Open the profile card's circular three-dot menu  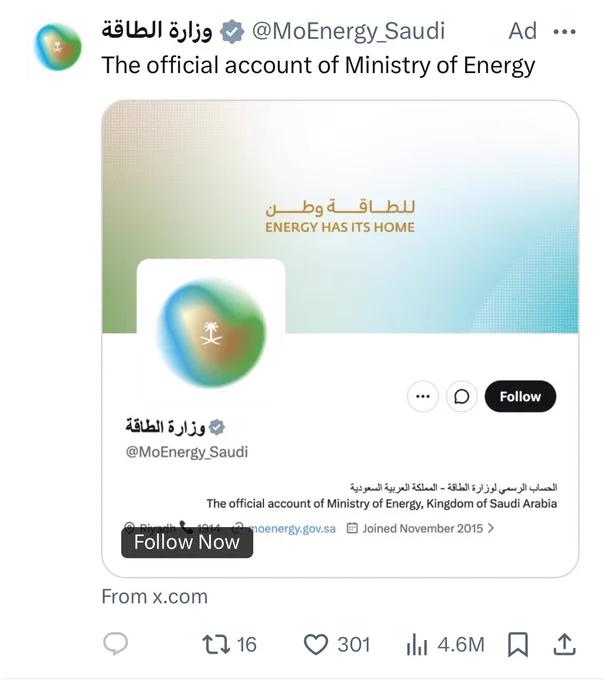click(x=423, y=396)
